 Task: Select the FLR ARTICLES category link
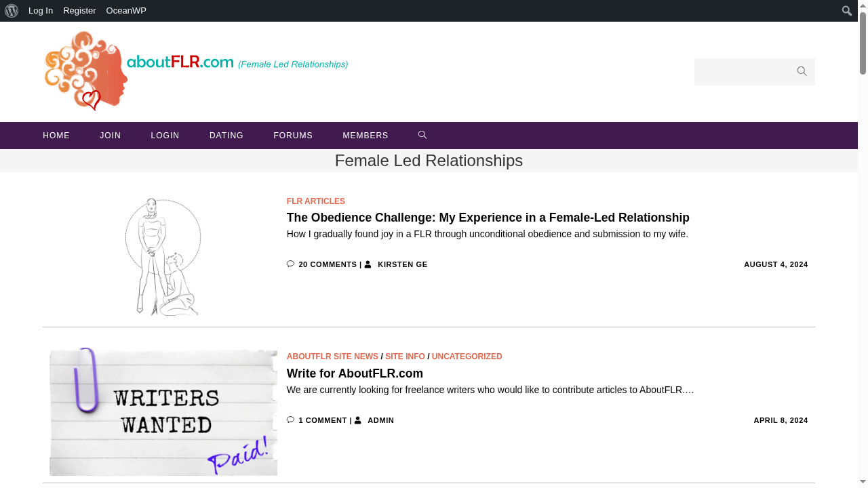click(315, 201)
